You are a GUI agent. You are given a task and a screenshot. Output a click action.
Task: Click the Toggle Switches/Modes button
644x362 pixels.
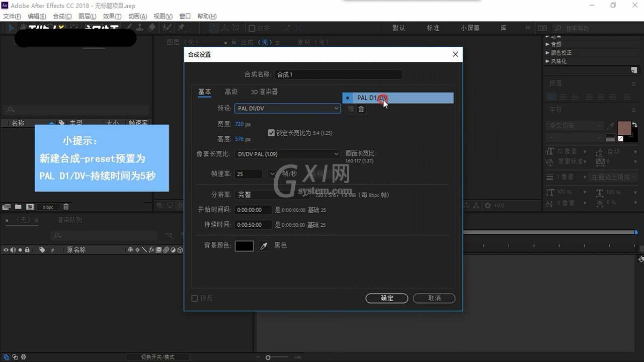click(x=157, y=357)
